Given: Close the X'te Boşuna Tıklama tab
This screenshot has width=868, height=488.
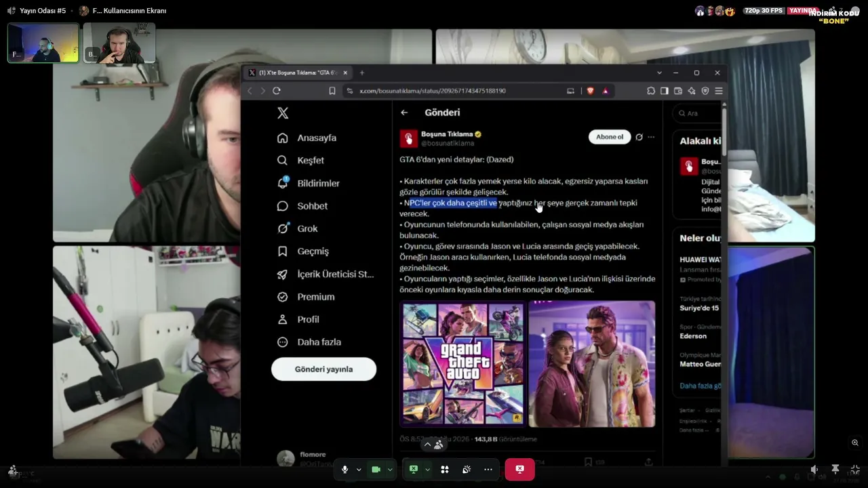Looking at the screenshot, I should [x=345, y=73].
